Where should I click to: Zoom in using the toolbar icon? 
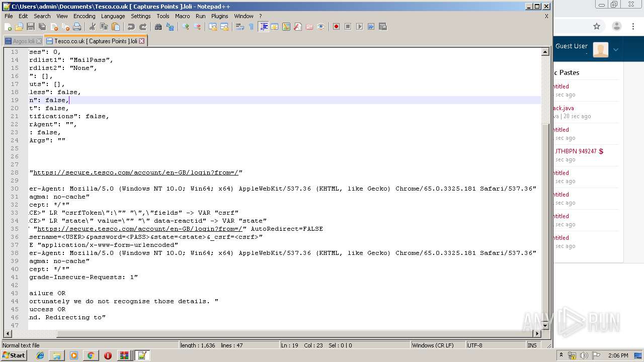(186, 27)
